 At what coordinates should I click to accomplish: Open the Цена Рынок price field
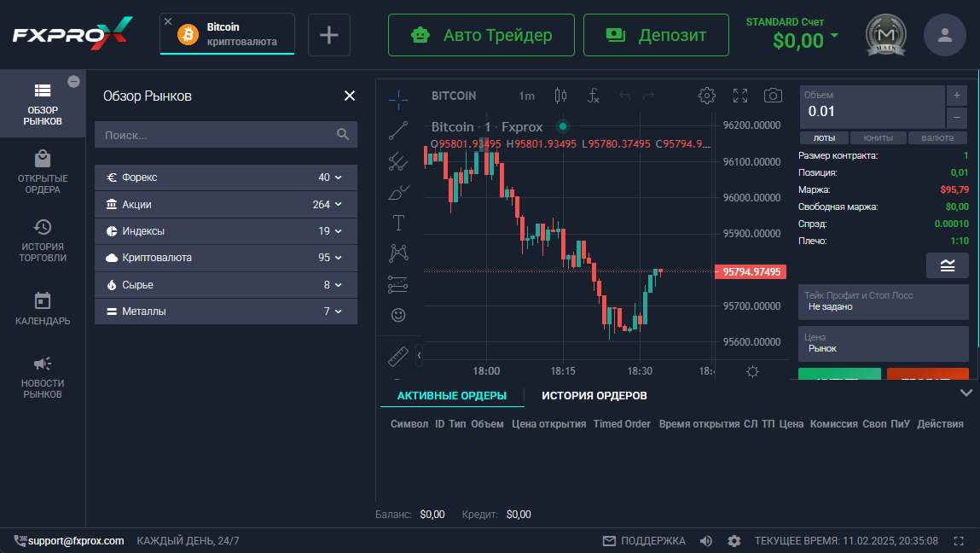point(883,343)
